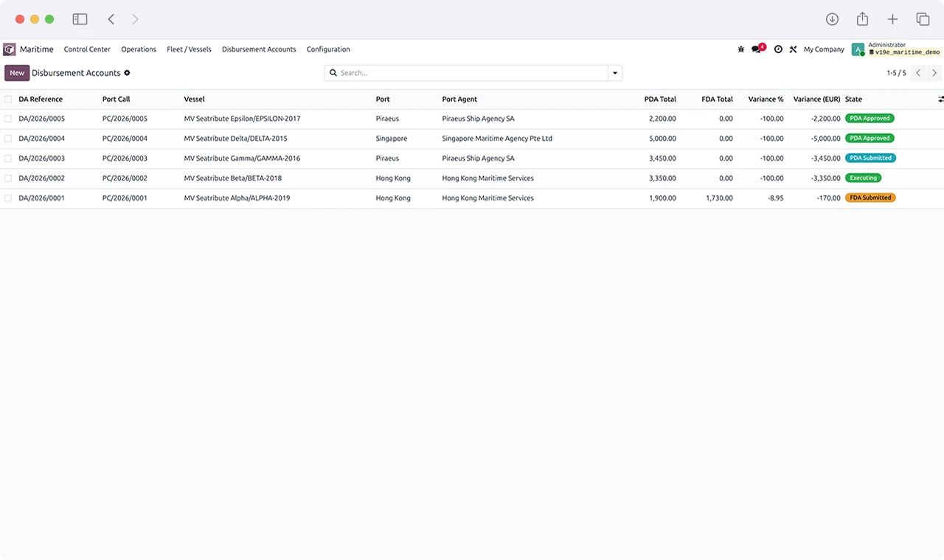Toggle the browser sidebar icon

coord(80,19)
